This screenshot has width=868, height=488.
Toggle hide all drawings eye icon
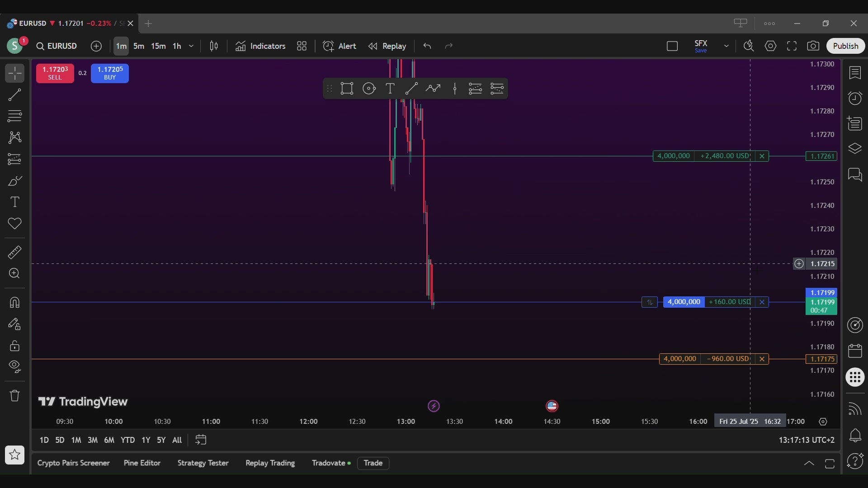click(14, 367)
